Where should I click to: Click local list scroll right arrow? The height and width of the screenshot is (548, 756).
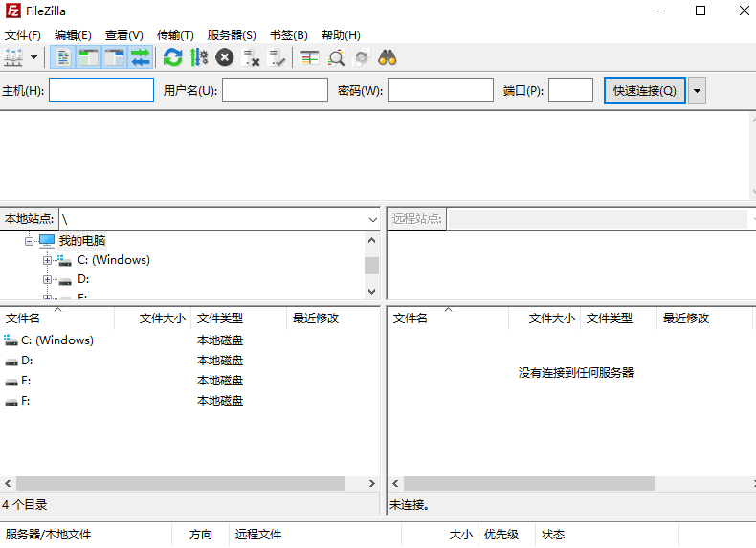tap(371, 483)
